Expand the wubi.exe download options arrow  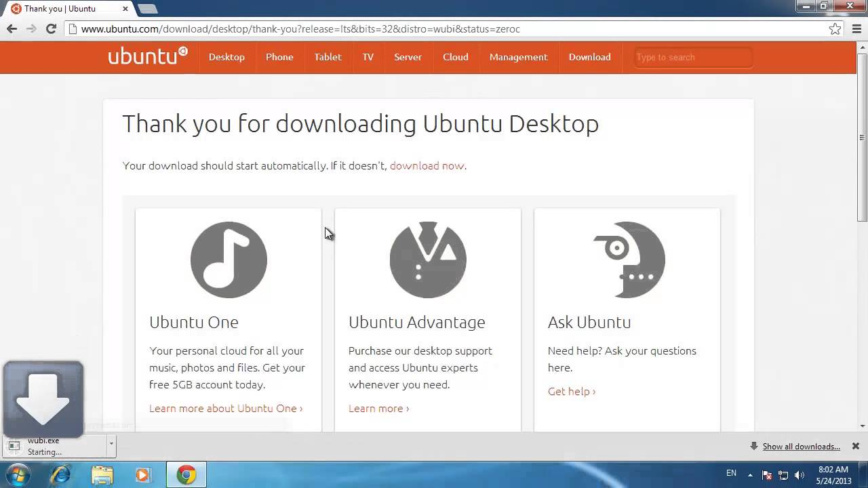111,445
